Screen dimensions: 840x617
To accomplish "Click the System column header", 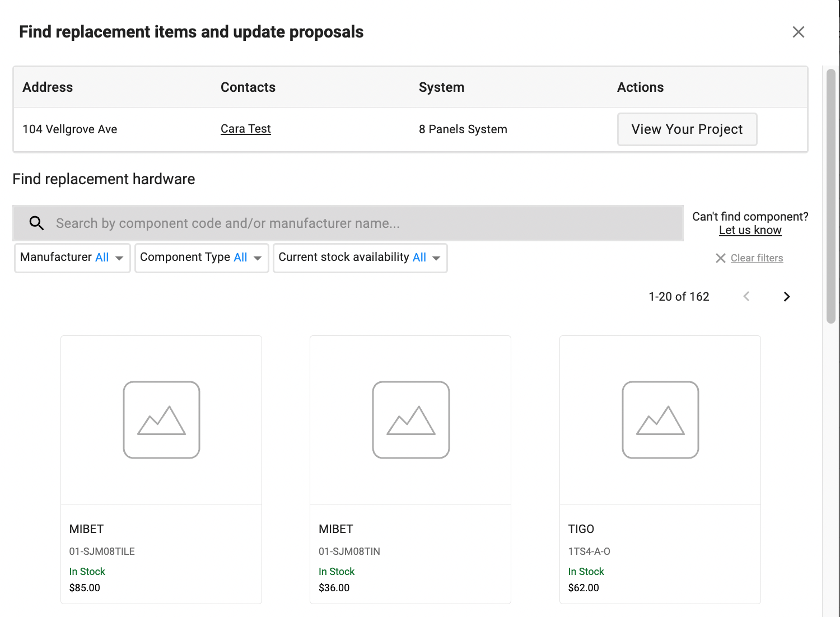I will tap(442, 87).
